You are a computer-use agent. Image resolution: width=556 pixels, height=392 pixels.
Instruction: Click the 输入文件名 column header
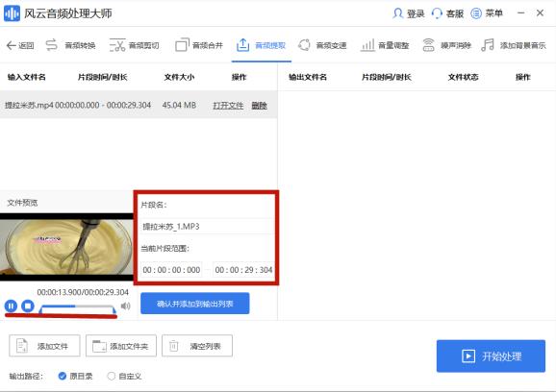pyautogui.click(x=27, y=77)
